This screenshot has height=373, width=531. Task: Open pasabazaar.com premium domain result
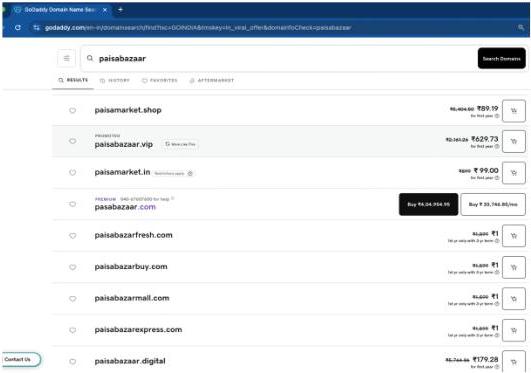125,207
